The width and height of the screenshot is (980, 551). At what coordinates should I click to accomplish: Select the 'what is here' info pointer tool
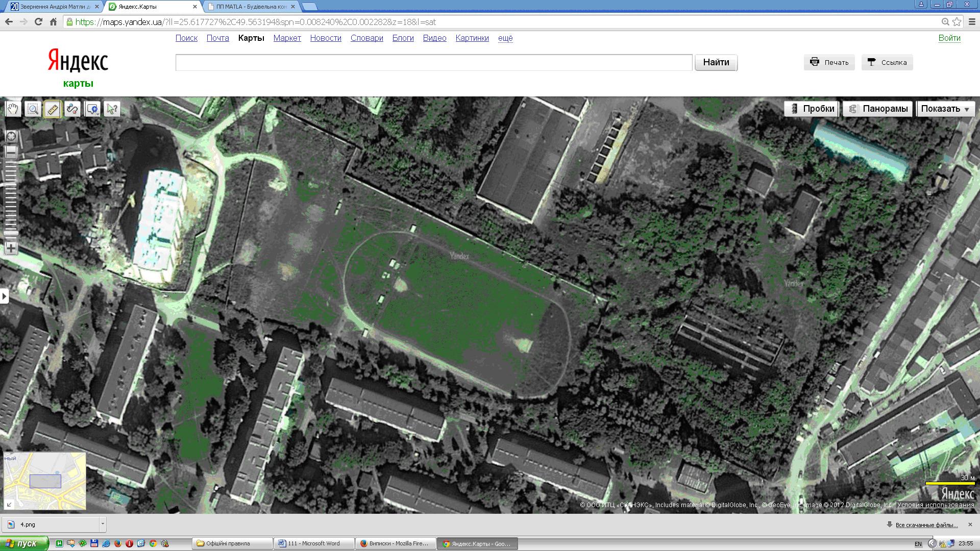pyautogui.click(x=112, y=109)
